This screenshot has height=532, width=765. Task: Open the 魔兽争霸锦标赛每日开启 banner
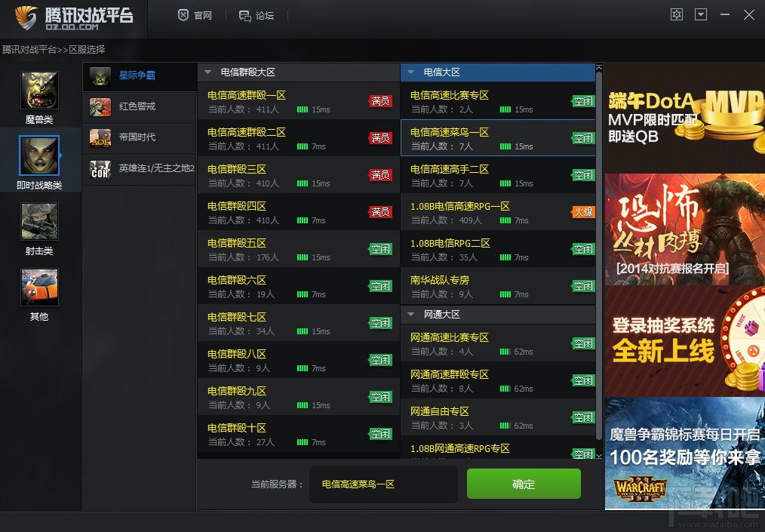tap(685, 454)
